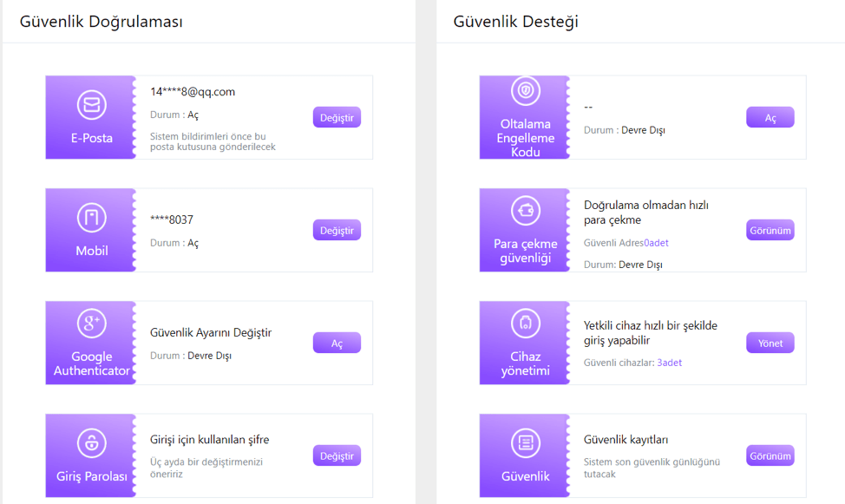Turn on Oltalama Engelleme Kodu with Aç
Viewport: 845px width, 504px height.
click(x=770, y=118)
